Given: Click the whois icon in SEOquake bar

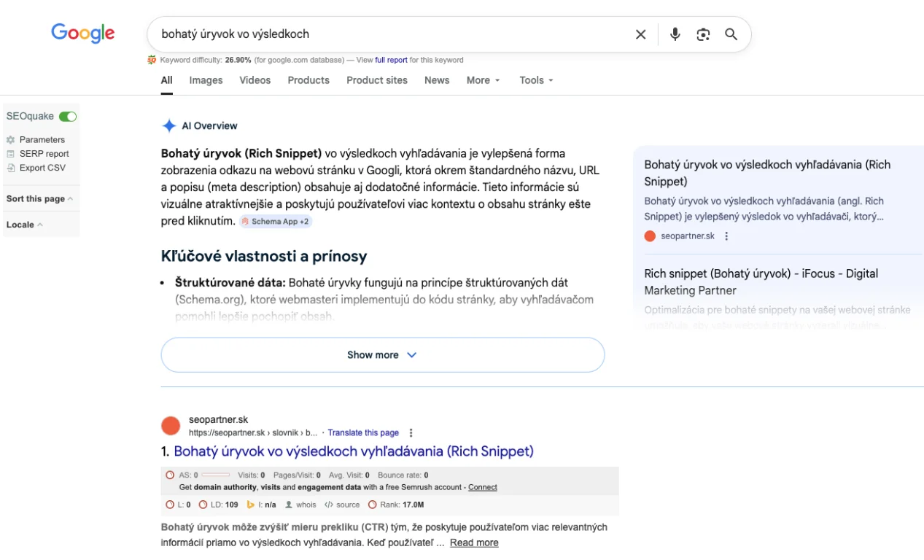Looking at the screenshot, I should [x=289, y=505].
